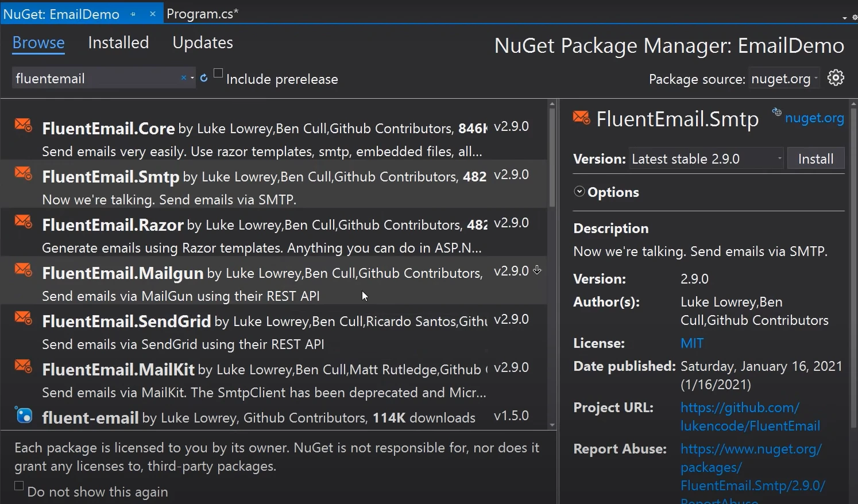Open NuGet settings gear icon
Screen dimensions: 858x504
click(x=836, y=77)
